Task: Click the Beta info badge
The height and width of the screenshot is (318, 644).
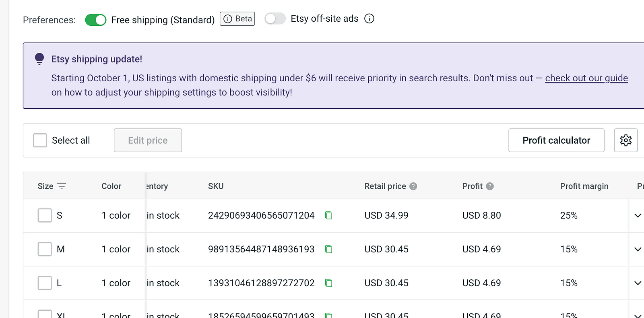Action: point(237,19)
